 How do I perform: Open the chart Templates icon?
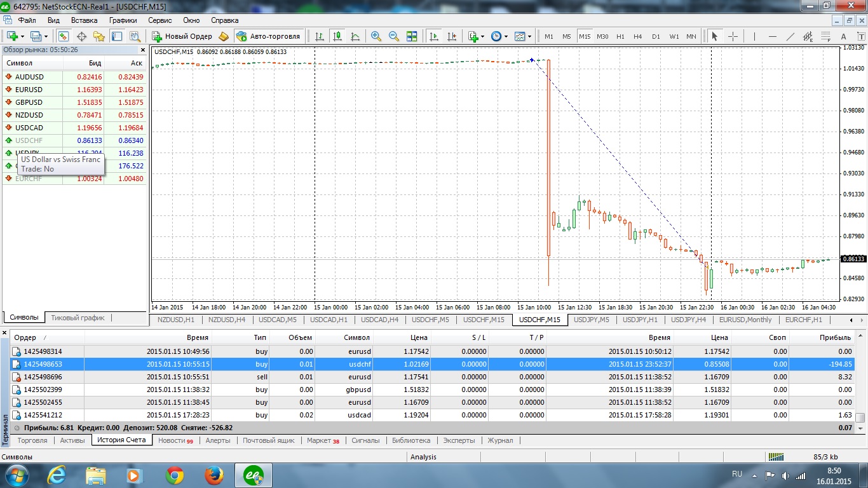(x=520, y=36)
